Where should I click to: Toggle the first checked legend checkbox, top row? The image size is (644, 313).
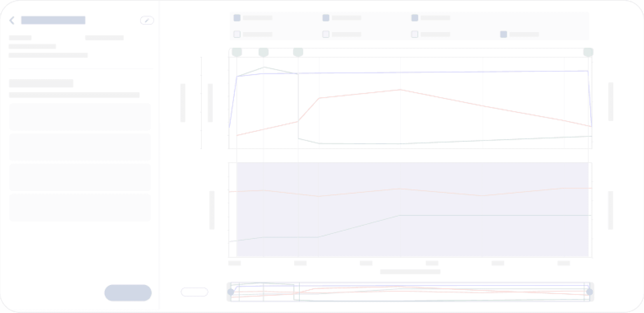pyautogui.click(x=237, y=18)
